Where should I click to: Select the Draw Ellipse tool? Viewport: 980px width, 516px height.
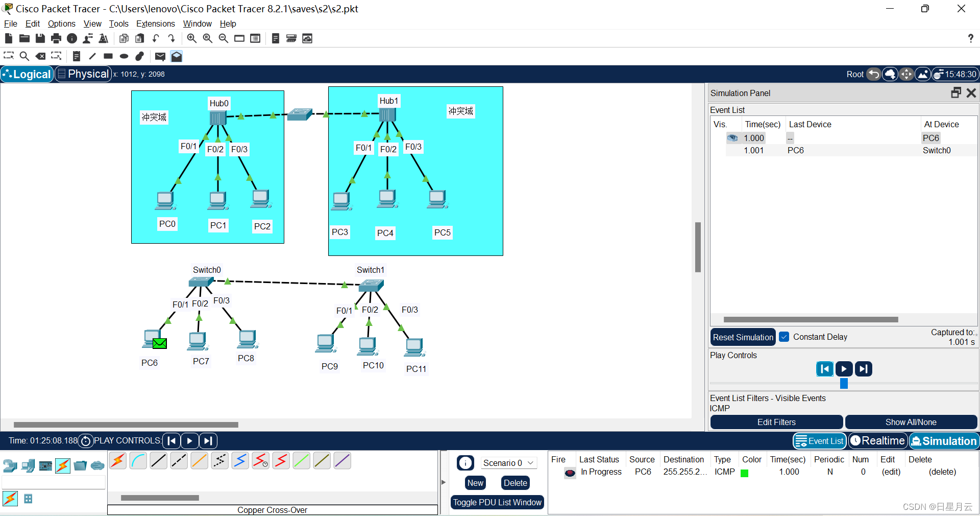tap(124, 56)
